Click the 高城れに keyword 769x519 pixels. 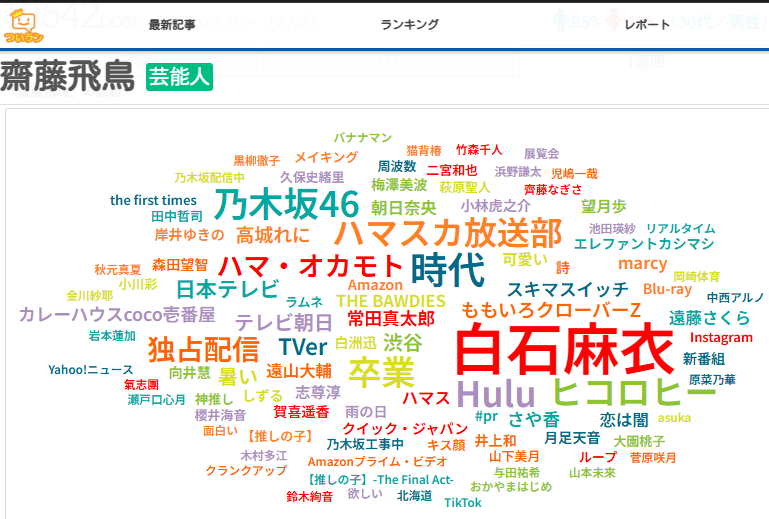point(273,235)
